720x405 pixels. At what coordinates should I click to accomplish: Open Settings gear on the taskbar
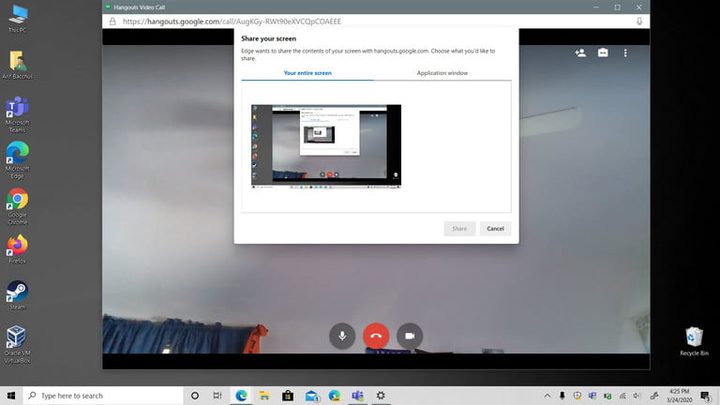(381, 395)
